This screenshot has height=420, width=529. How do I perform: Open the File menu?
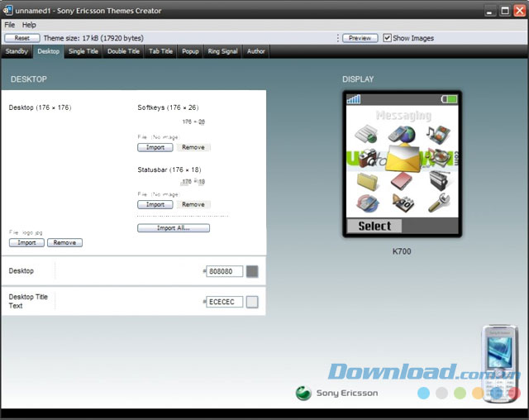click(x=9, y=25)
